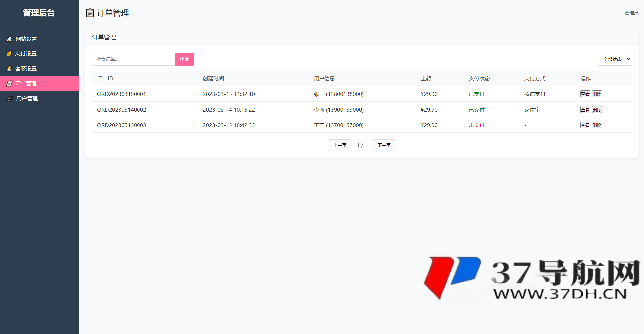Click the money bag icon for 支付设置
Image resolution: width=644 pixels, height=334 pixels.
point(9,54)
